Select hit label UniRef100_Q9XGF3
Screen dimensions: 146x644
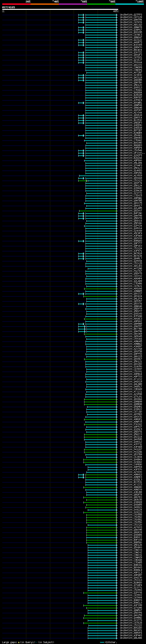(131, 55)
